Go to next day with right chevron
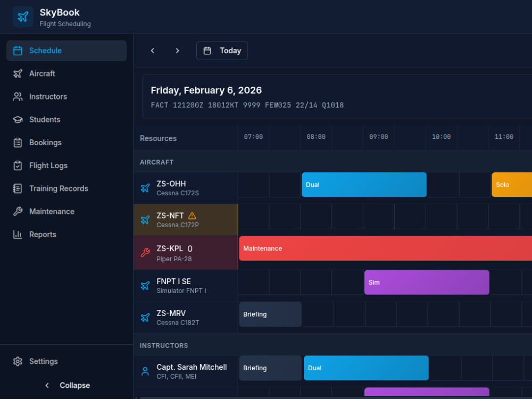532x399 pixels. pos(177,51)
